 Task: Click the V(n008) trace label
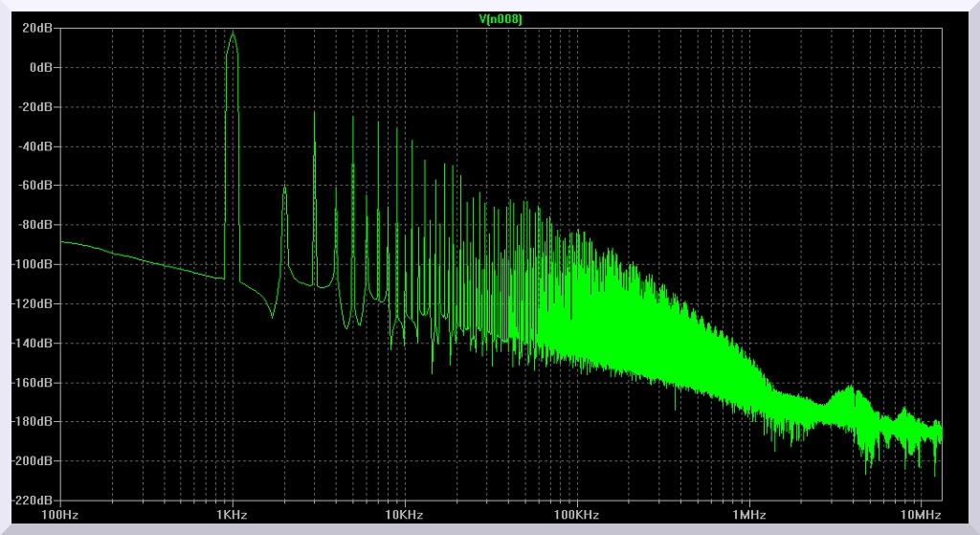tap(500, 19)
